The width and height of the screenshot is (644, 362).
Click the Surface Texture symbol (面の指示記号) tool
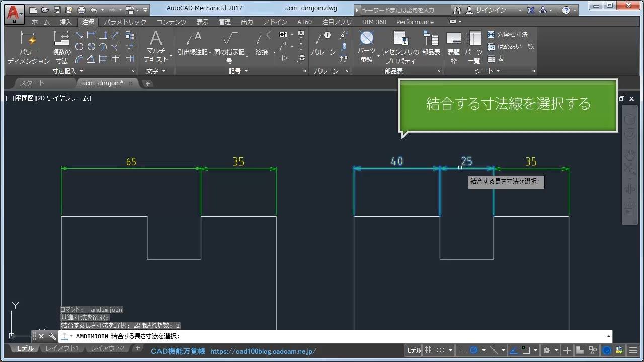click(x=230, y=47)
